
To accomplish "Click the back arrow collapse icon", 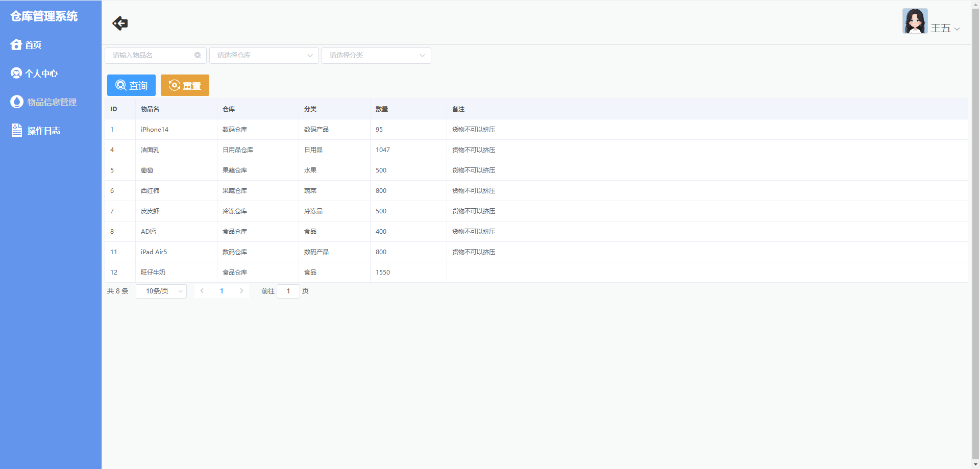I will click(x=120, y=23).
